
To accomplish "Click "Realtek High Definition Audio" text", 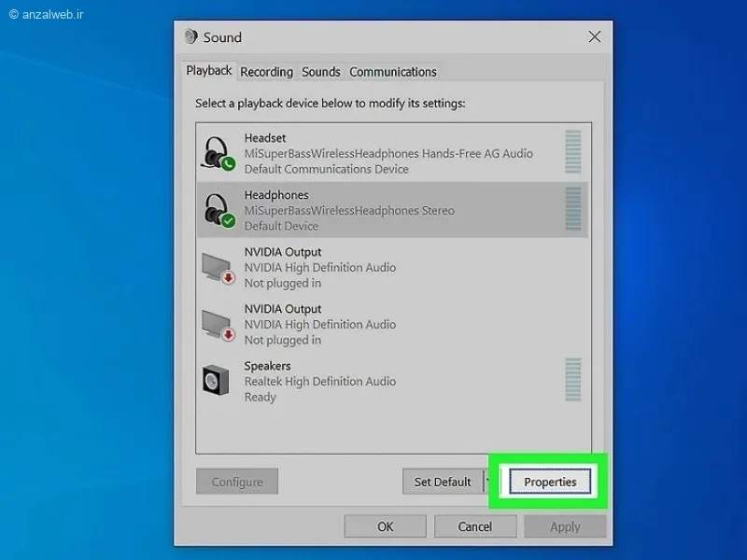I will 319,382.
